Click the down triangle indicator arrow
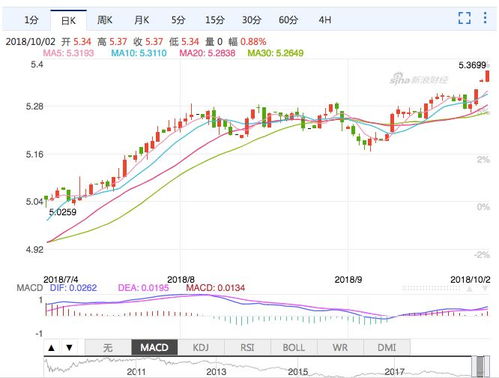Viewport: 499px width, 378px height. coord(69,348)
